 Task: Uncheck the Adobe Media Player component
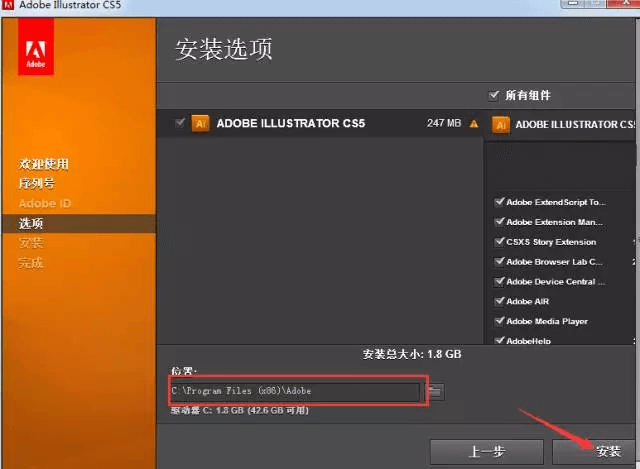[499, 321]
